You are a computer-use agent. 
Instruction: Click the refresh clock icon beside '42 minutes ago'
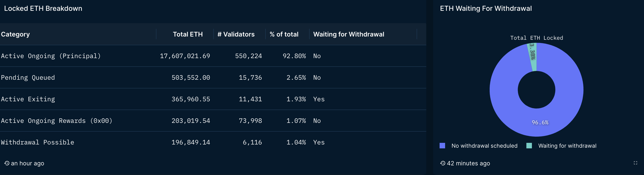pyautogui.click(x=443, y=163)
